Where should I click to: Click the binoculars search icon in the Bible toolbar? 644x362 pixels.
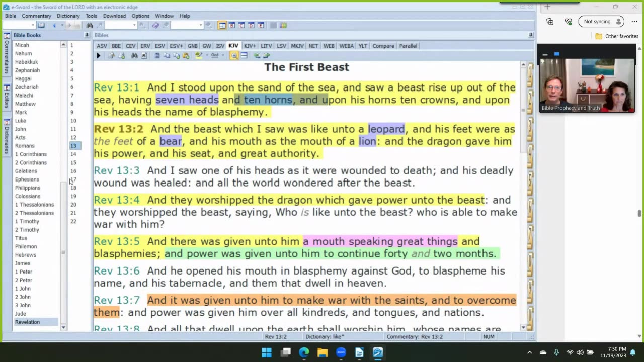click(134, 56)
